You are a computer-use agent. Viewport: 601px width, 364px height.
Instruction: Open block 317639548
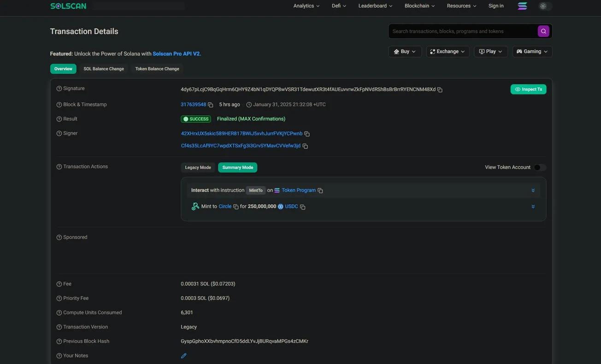194,105
